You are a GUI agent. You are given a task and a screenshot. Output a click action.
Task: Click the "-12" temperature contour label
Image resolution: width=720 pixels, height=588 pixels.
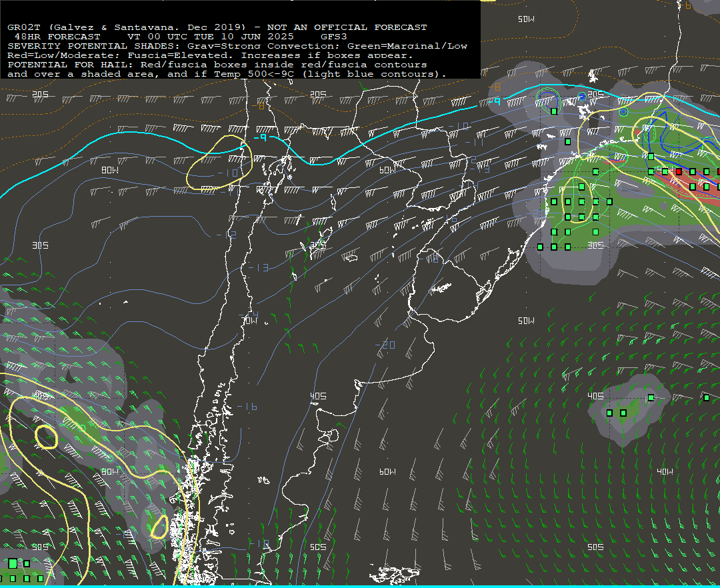point(227,235)
